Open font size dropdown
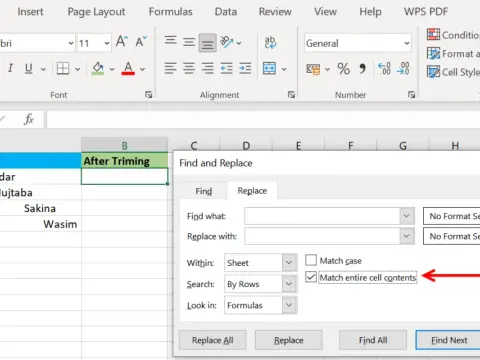Image resolution: width=480 pixels, height=360 pixels. click(107, 43)
